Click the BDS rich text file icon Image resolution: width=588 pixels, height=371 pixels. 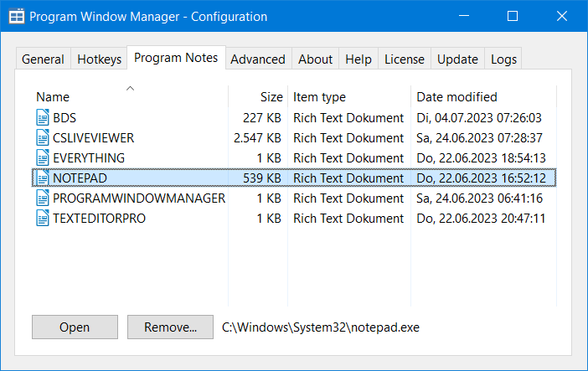point(43,118)
